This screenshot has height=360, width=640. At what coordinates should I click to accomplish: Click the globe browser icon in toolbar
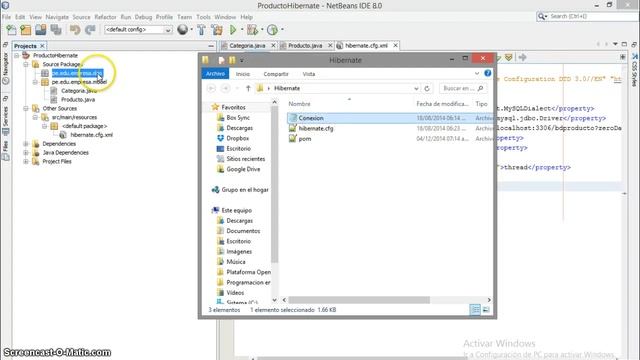pyautogui.click(x=182, y=29)
